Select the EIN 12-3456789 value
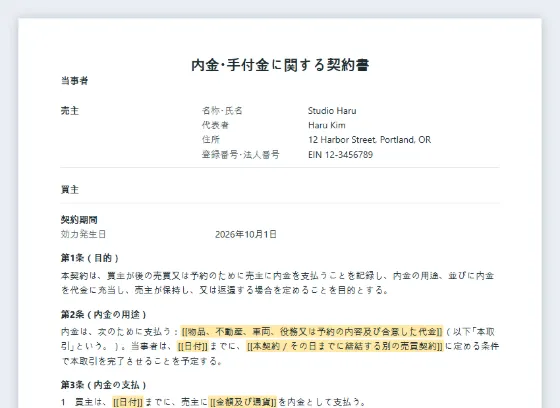560x408 pixels. (340, 155)
